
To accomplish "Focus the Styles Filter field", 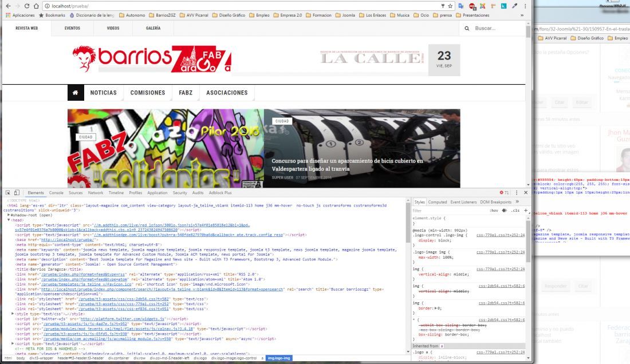I will click(x=449, y=210).
